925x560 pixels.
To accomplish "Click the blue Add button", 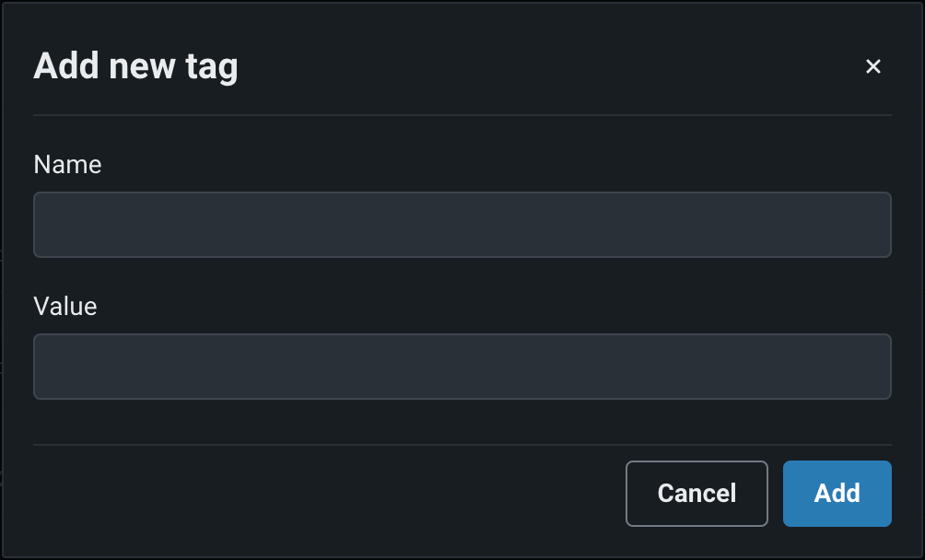I will click(x=837, y=494).
